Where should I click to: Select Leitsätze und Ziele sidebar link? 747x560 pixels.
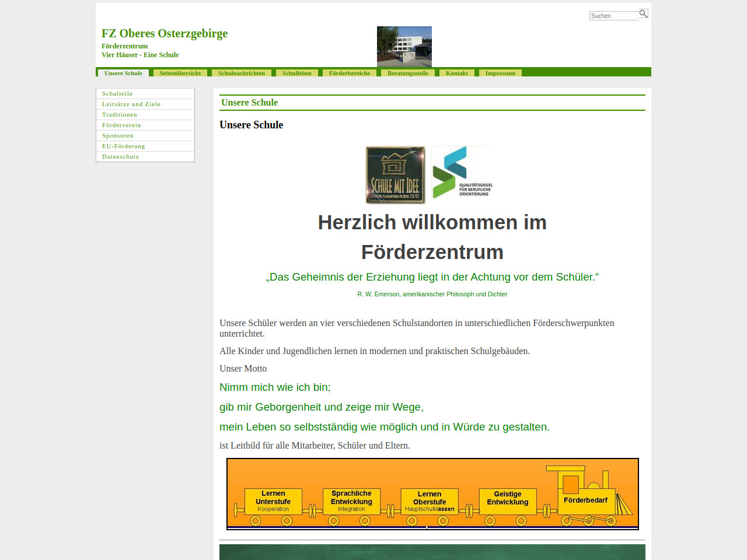tap(131, 104)
